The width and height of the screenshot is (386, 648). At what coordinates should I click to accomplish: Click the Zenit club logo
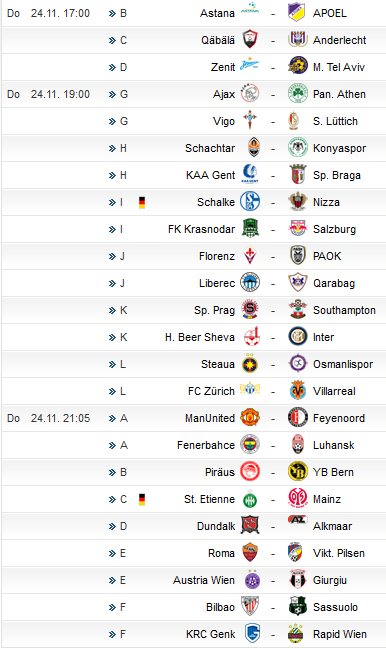tap(250, 65)
